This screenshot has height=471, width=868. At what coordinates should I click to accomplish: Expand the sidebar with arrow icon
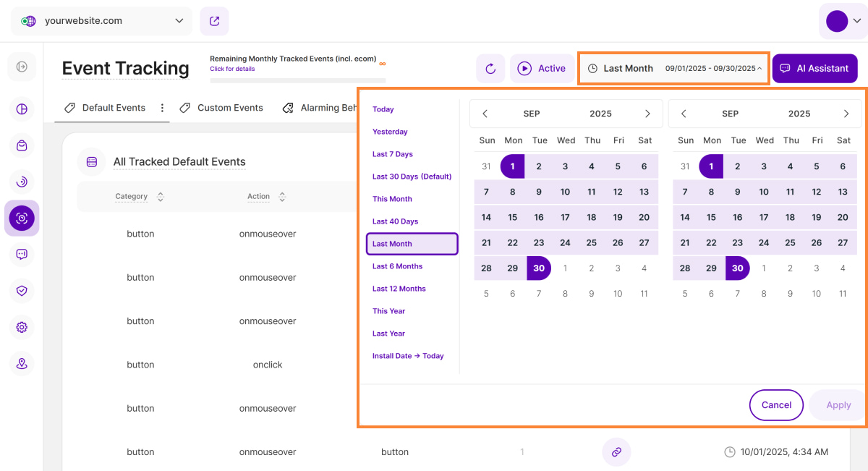point(22,67)
